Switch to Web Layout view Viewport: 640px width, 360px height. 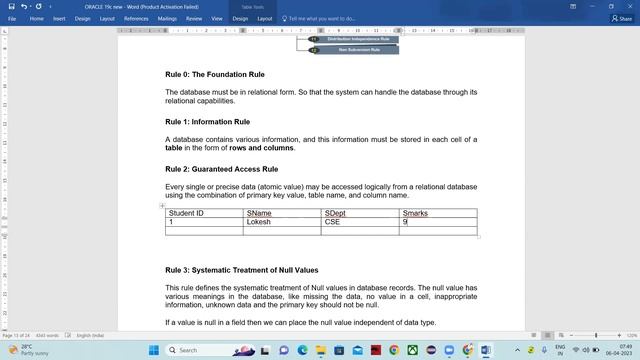[561, 336]
